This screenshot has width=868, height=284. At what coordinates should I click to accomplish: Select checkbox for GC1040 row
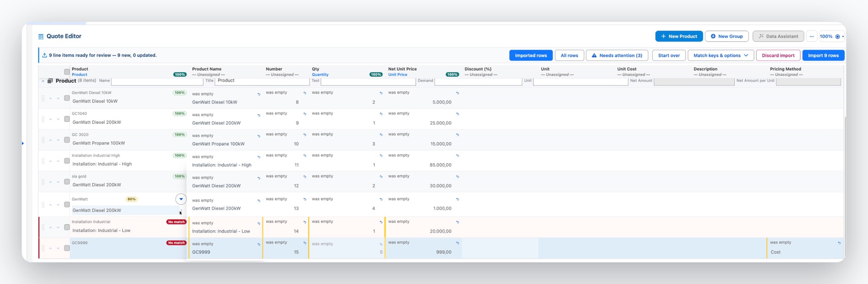67,119
